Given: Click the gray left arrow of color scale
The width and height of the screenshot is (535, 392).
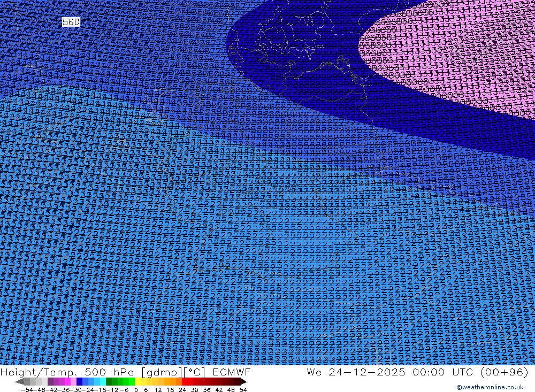Looking at the screenshot, I should coord(19,381).
